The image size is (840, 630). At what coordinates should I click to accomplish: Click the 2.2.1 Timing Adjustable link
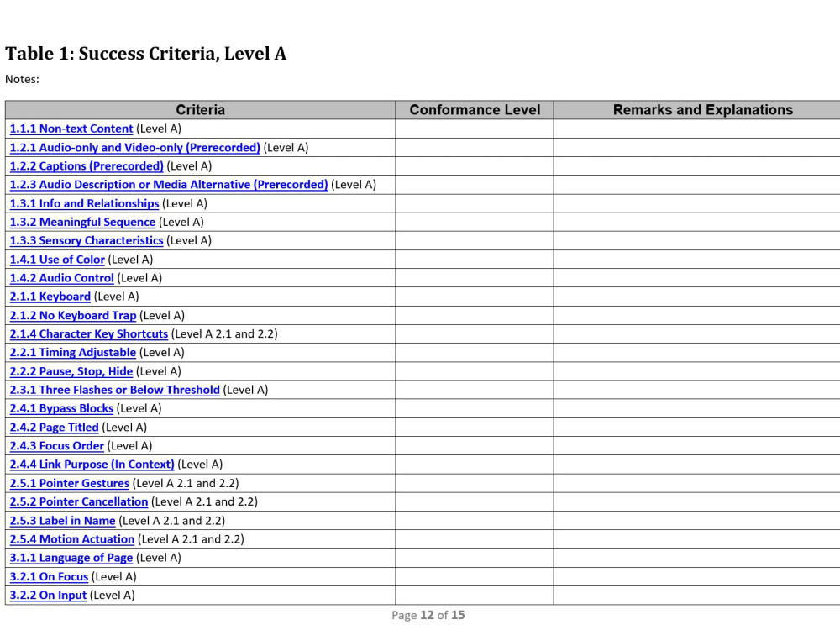(73, 353)
